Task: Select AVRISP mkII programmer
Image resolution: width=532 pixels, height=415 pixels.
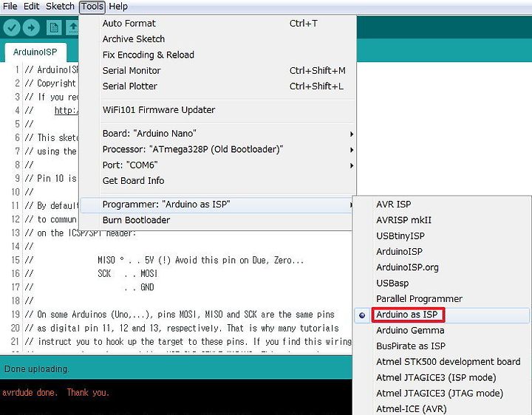Action: click(x=442, y=220)
